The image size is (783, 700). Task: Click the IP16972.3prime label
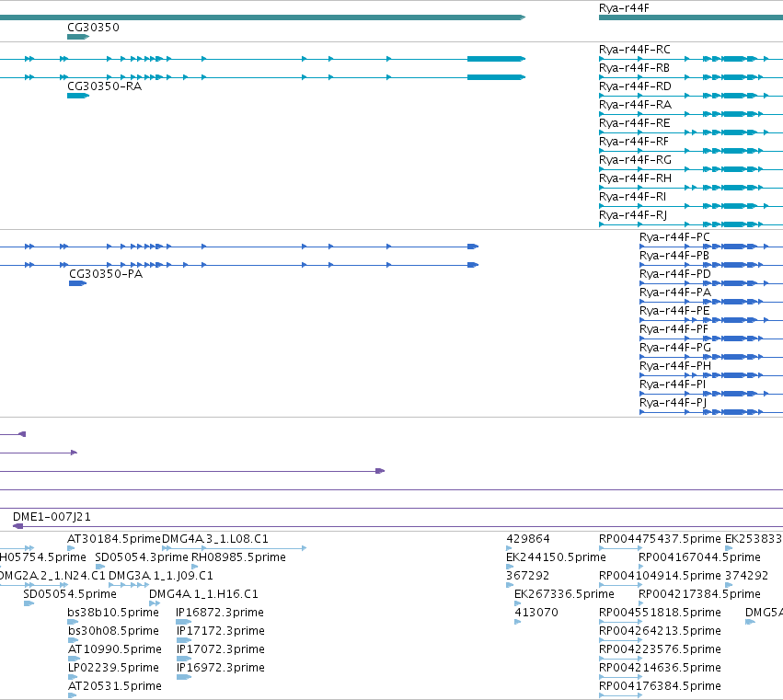(220, 668)
